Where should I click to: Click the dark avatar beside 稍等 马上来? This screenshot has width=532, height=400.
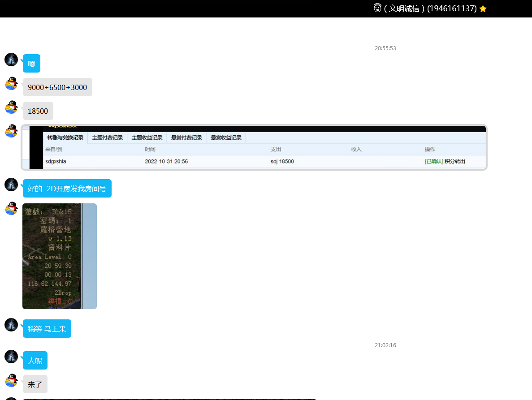click(11, 325)
